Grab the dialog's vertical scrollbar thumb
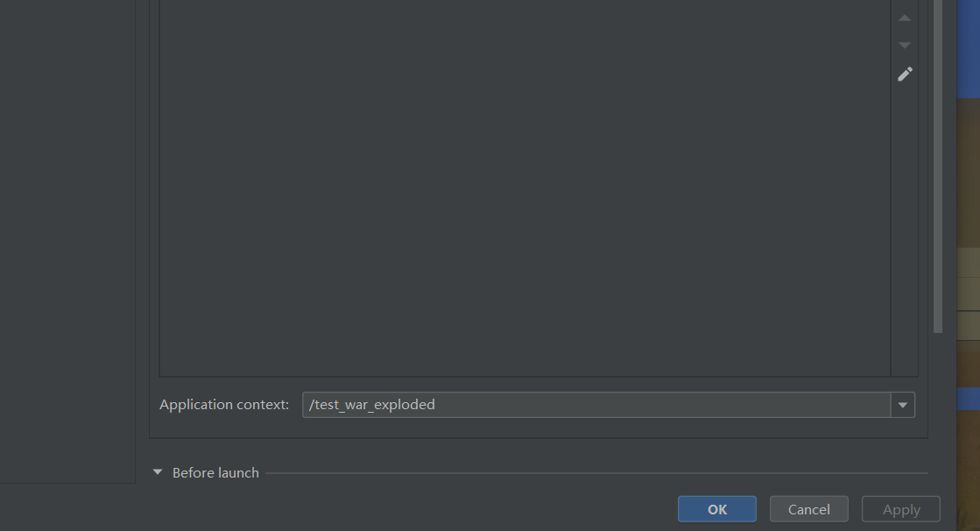Screen dimensions: 980x531 [937, 166]
